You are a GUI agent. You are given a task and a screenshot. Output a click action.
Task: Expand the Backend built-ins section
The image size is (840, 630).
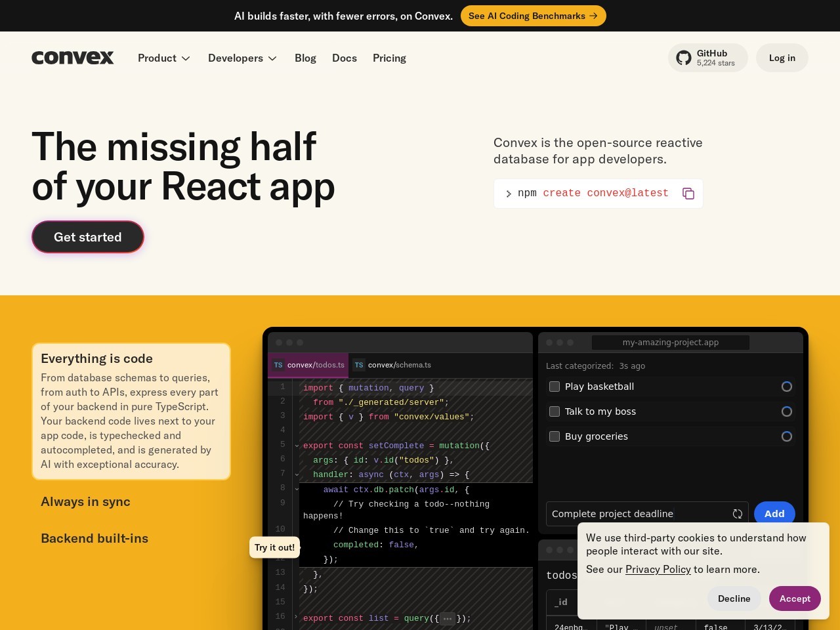[94, 538]
